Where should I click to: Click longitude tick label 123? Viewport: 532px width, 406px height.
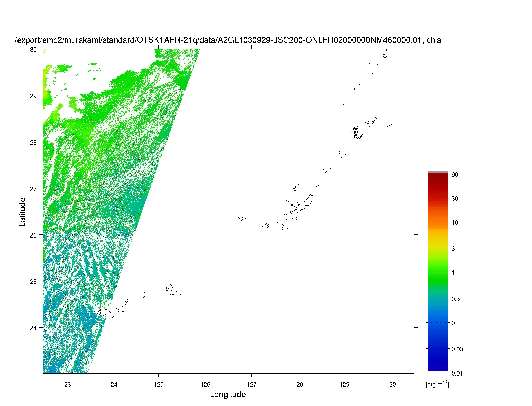66,384
